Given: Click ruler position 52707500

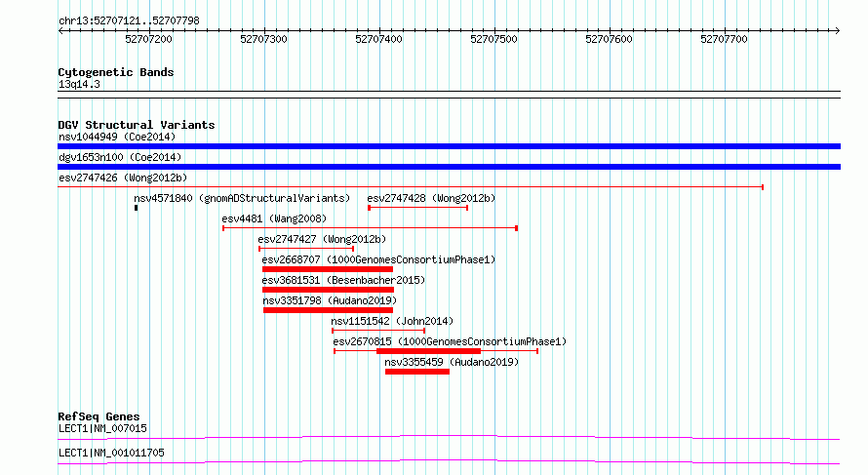Looking at the screenshot, I should pyautogui.click(x=493, y=39).
